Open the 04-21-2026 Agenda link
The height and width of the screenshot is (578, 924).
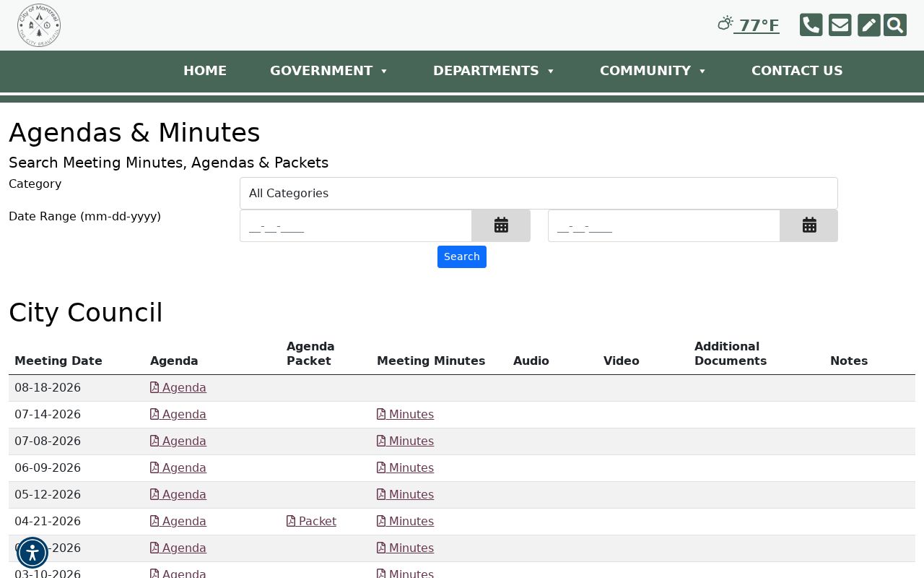[178, 522]
